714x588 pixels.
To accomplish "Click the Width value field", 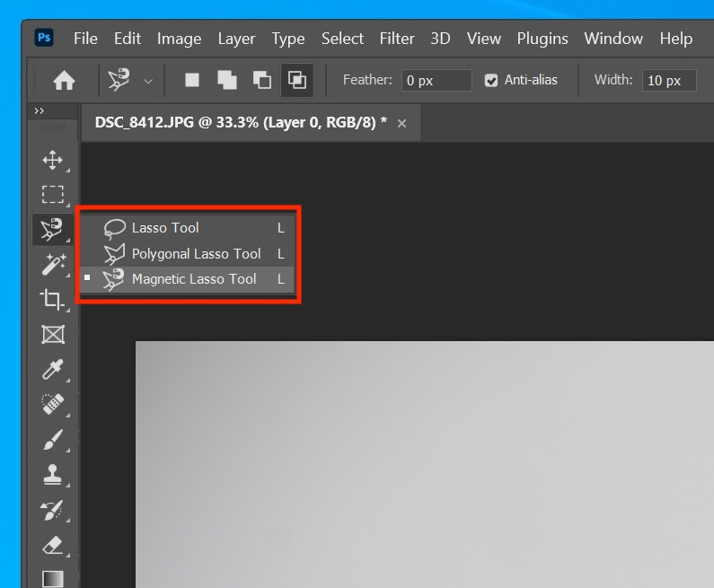I will [x=669, y=81].
